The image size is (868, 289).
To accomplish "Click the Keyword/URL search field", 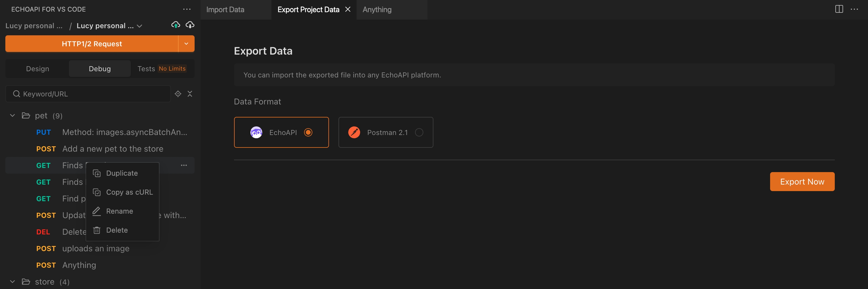I will pos(88,94).
